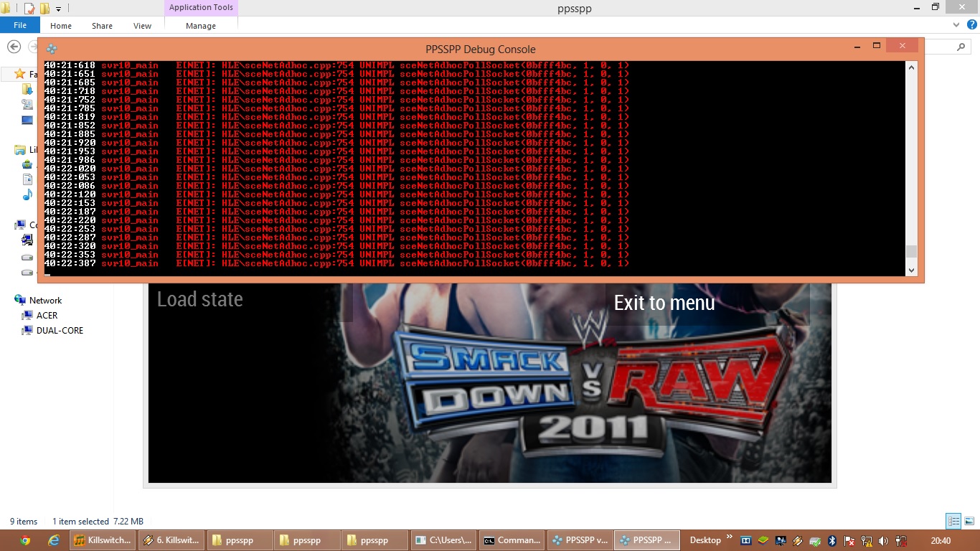The width and height of the screenshot is (980, 551).
Task: Open Google Chrome from the taskbar
Action: [26, 540]
